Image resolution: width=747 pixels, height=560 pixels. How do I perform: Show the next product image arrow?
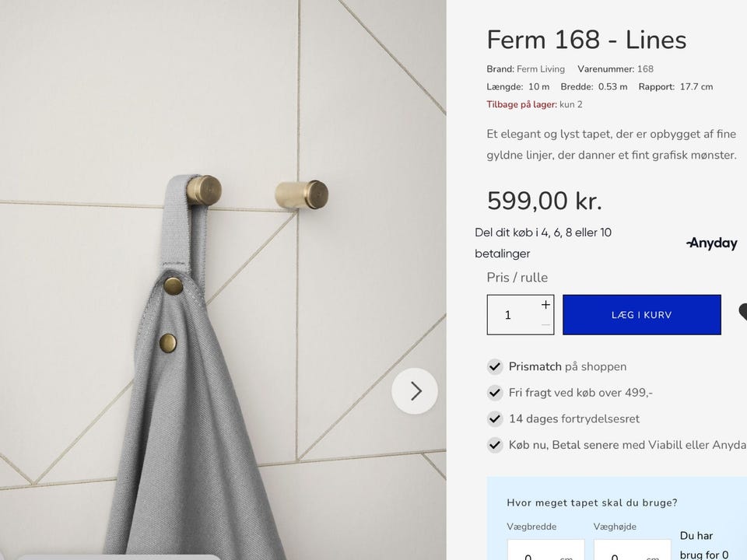point(415,391)
